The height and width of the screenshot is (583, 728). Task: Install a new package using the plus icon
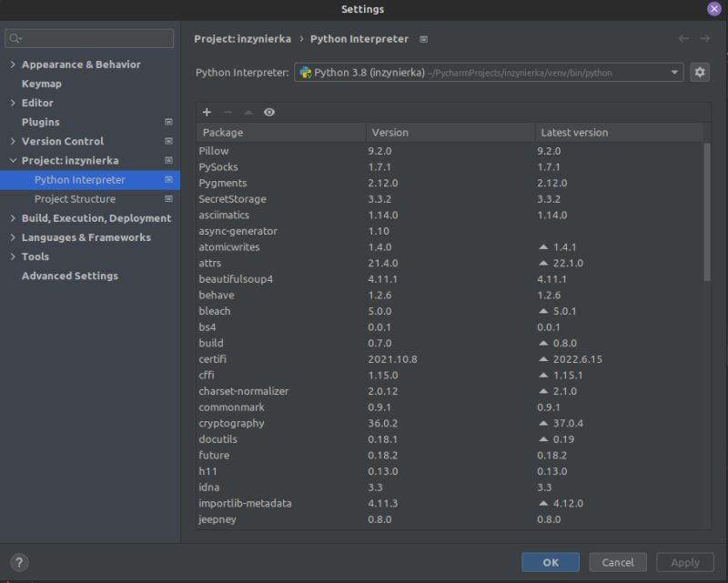click(x=206, y=112)
